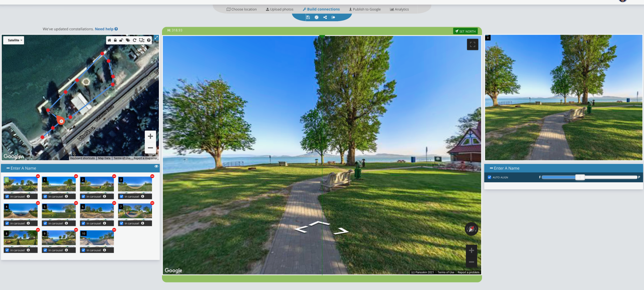Click Report a map error link
This screenshot has width=644, height=290.
pos(145,158)
